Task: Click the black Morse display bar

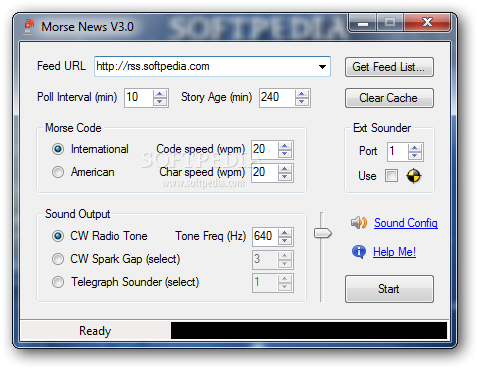Action: point(309,330)
